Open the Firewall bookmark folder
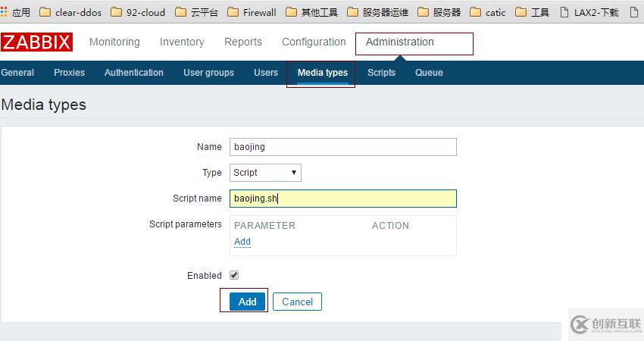644x341 pixels. pos(252,13)
